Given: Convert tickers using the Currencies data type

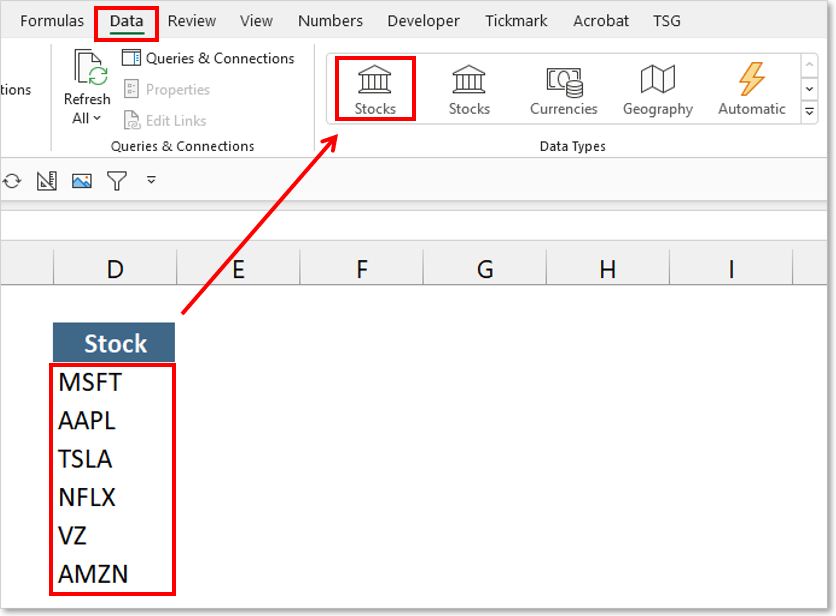Looking at the screenshot, I should [x=563, y=88].
